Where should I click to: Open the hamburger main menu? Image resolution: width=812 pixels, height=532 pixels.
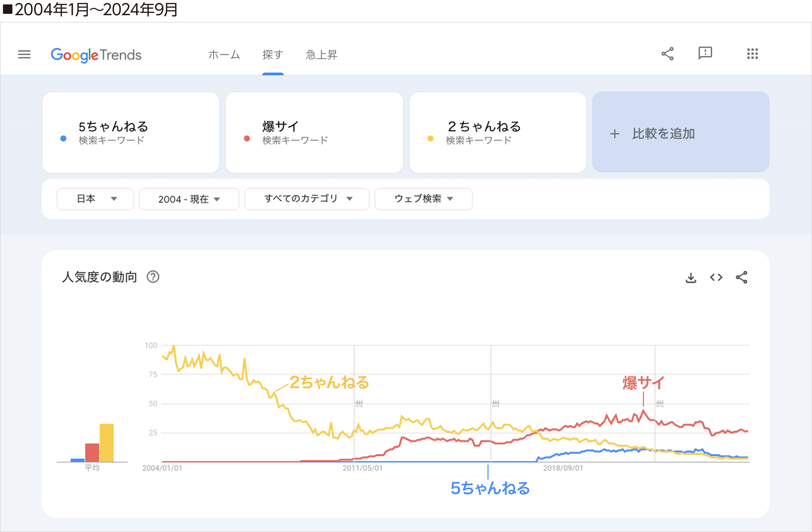[24, 54]
